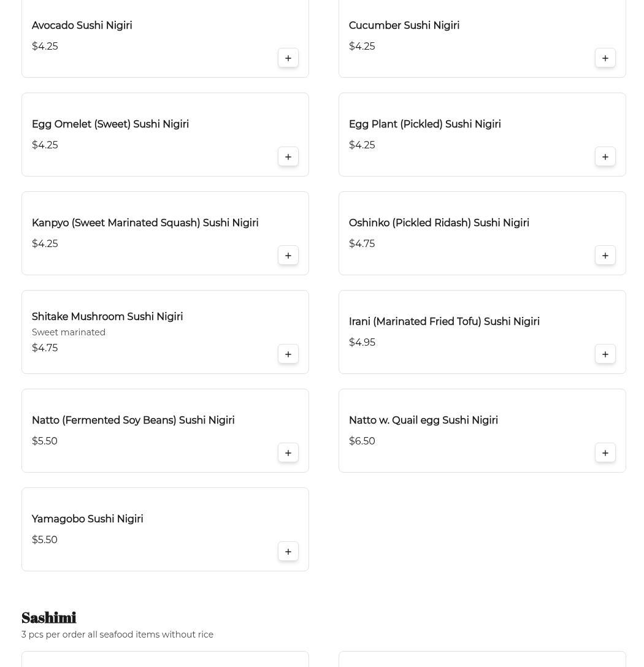This screenshot has height=667, width=644.
Task: Add Natto Fermented Soy Beans Nigiri
Action: point(288,453)
